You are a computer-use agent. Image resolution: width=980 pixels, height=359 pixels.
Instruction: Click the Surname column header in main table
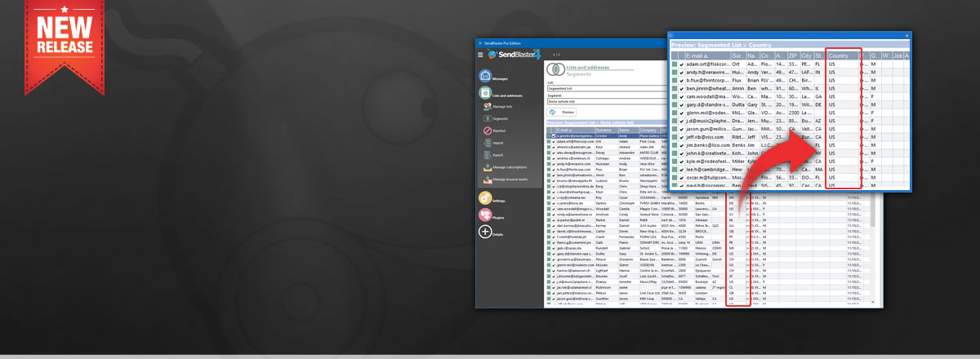[606, 130]
